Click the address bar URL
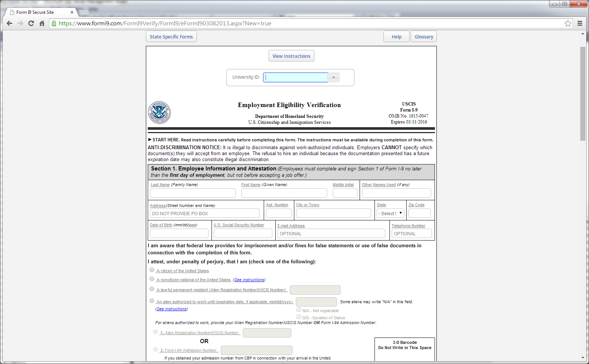Screen dimensions: 589x364 click(165, 23)
